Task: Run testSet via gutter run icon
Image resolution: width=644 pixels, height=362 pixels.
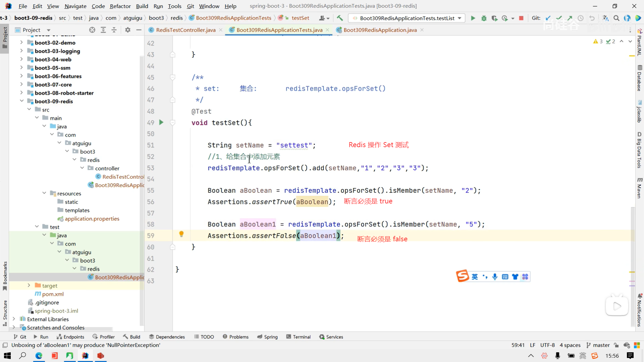Action: tap(161, 123)
